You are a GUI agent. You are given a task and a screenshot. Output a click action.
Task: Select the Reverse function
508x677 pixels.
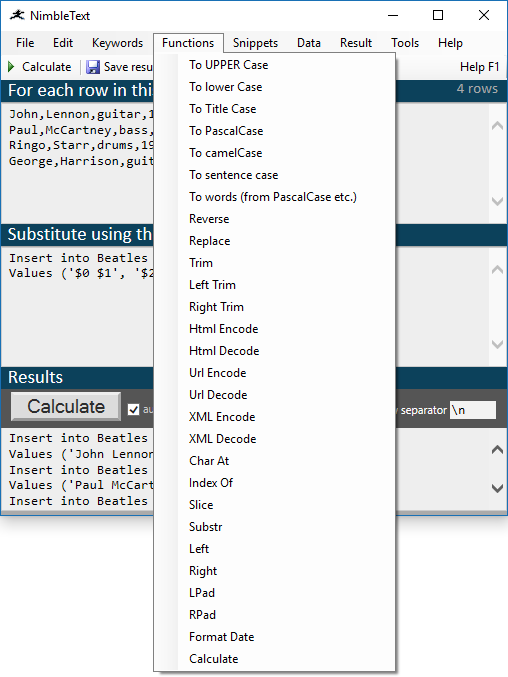[x=275, y=219]
